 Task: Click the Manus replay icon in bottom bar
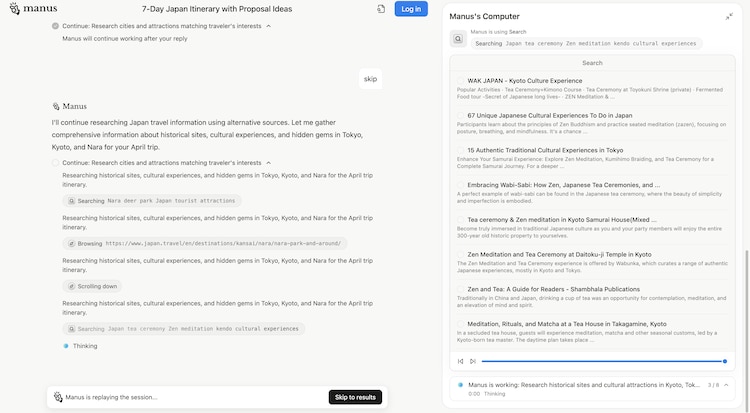click(58, 397)
